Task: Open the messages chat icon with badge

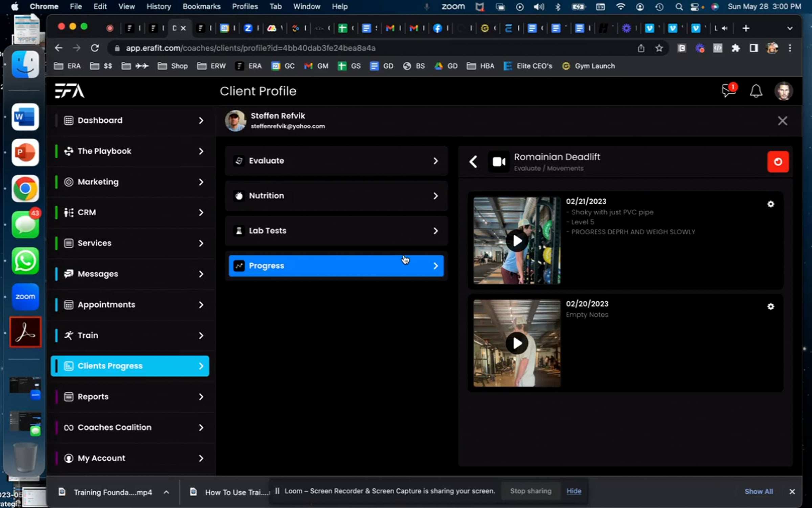Action: click(x=728, y=91)
